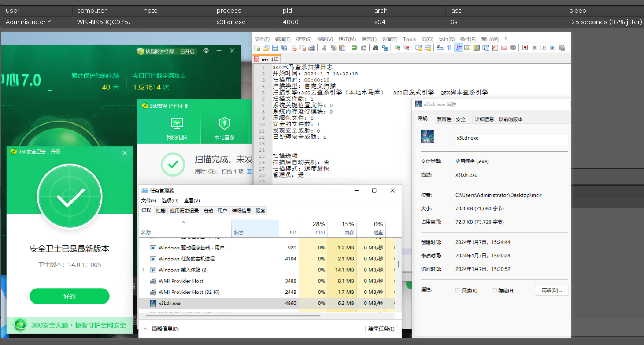This screenshot has width=644, height=345.
Task: Close the new 1 tab with red X
Action: pos(276,59)
